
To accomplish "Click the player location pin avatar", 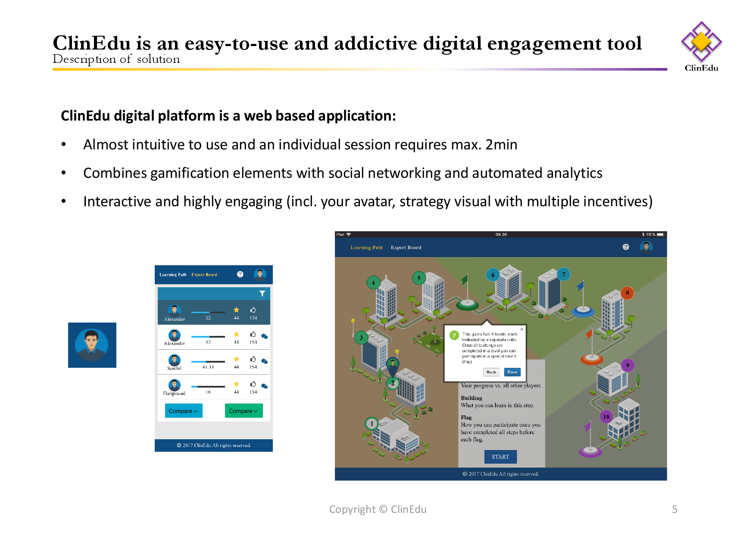I will tap(393, 365).
